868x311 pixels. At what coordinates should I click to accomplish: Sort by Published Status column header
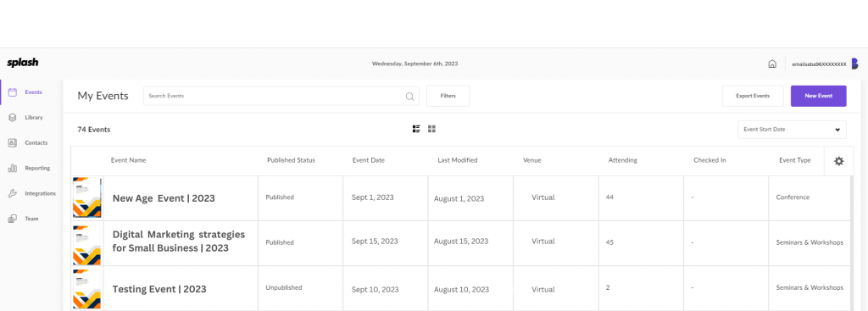pyautogui.click(x=292, y=160)
